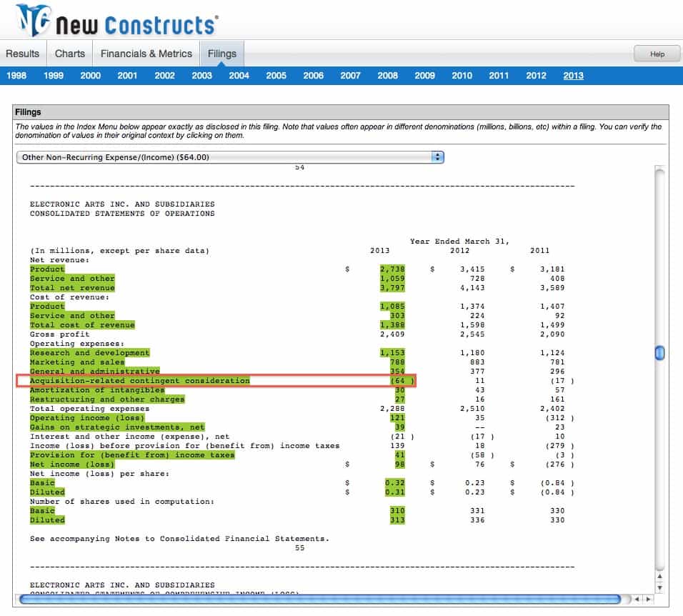Select the 2004 filing year

(x=239, y=76)
